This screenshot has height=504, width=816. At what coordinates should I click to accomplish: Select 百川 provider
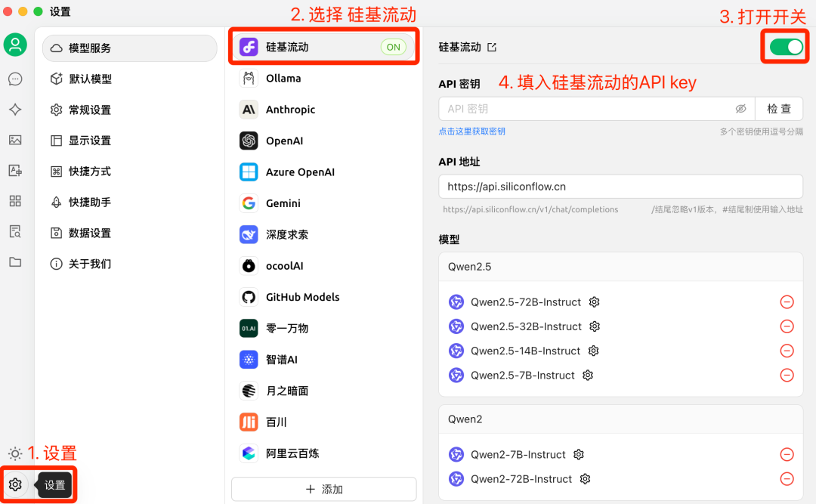coord(323,422)
